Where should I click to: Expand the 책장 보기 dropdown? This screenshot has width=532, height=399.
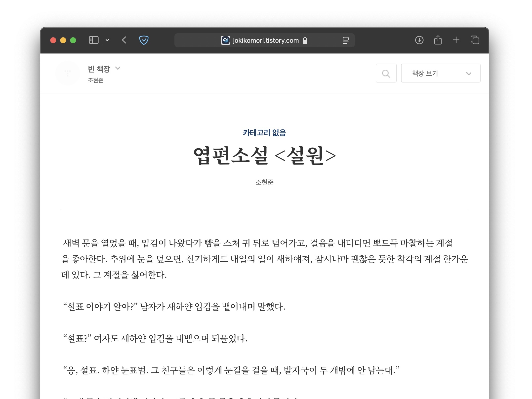click(441, 73)
